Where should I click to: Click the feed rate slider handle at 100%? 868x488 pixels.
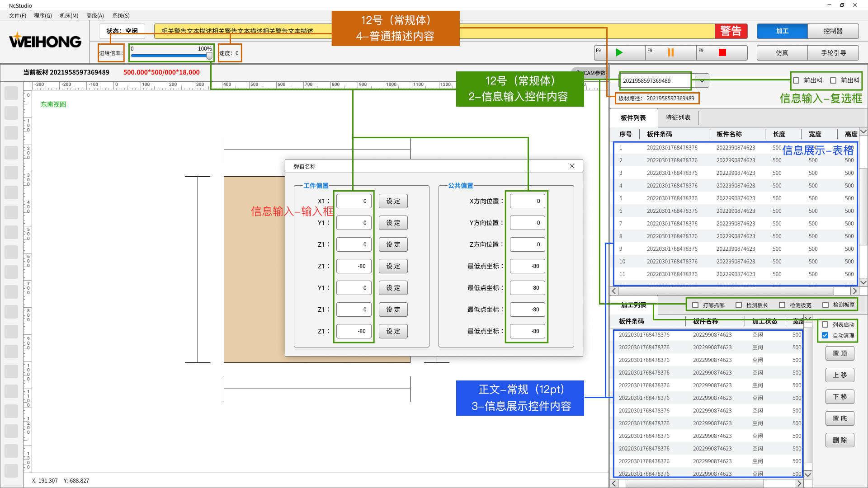coord(209,56)
